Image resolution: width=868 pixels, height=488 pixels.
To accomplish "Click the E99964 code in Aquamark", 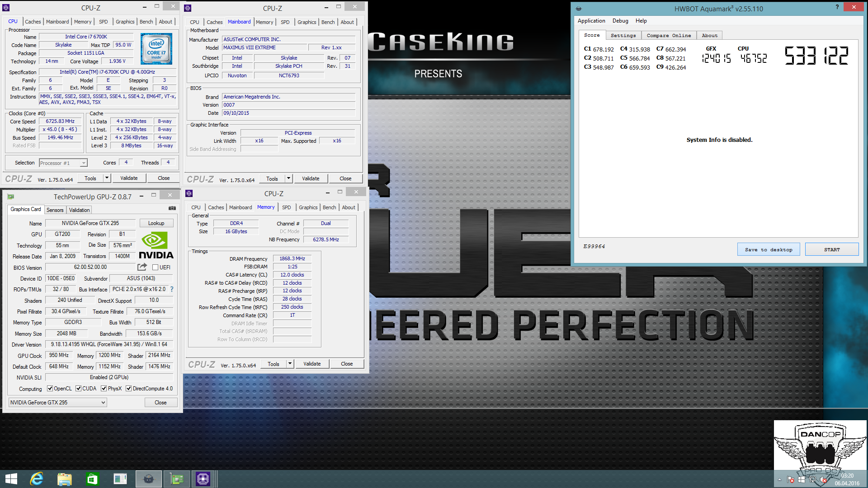I will tap(594, 246).
